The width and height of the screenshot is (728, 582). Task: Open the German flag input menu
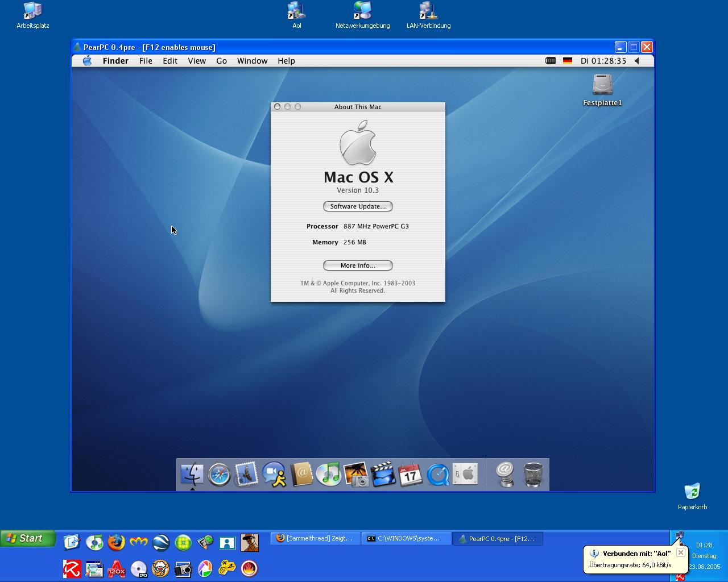coord(567,61)
